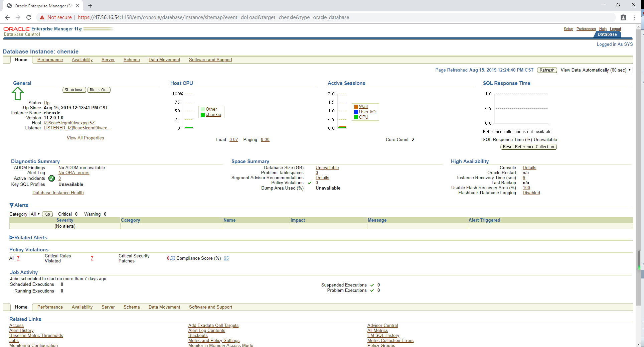Image resolution: width=644 pixels, height=347 pixels.
Task: Click the Critical Security Patches info icon
Action: tap(173, 258)
